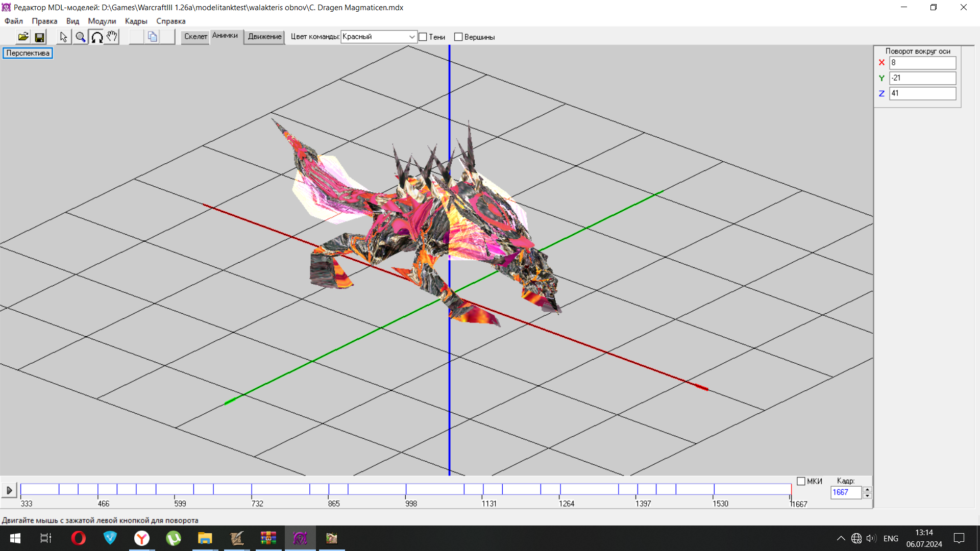The image size is (980, 551).
Task: Switch to the Движение mode button
Action: tap(264, 37)
